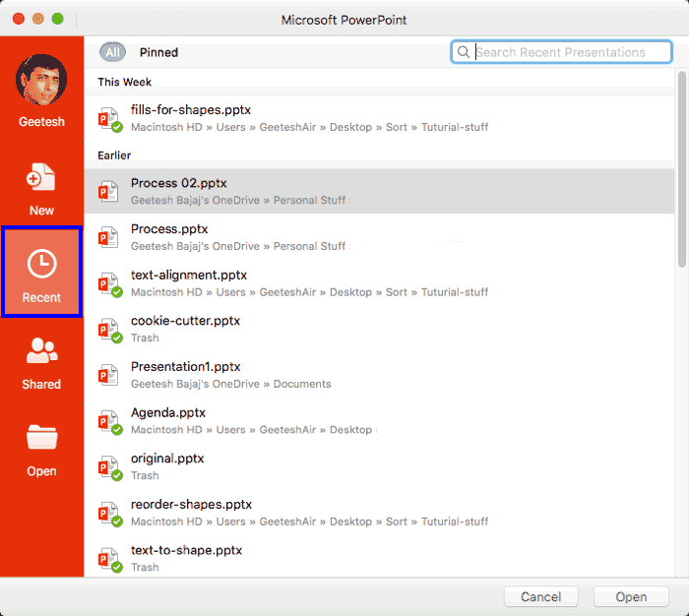689x616 pixels.
Task: Click the Presentation1.pptx file icon
Action: pos(108,375)
